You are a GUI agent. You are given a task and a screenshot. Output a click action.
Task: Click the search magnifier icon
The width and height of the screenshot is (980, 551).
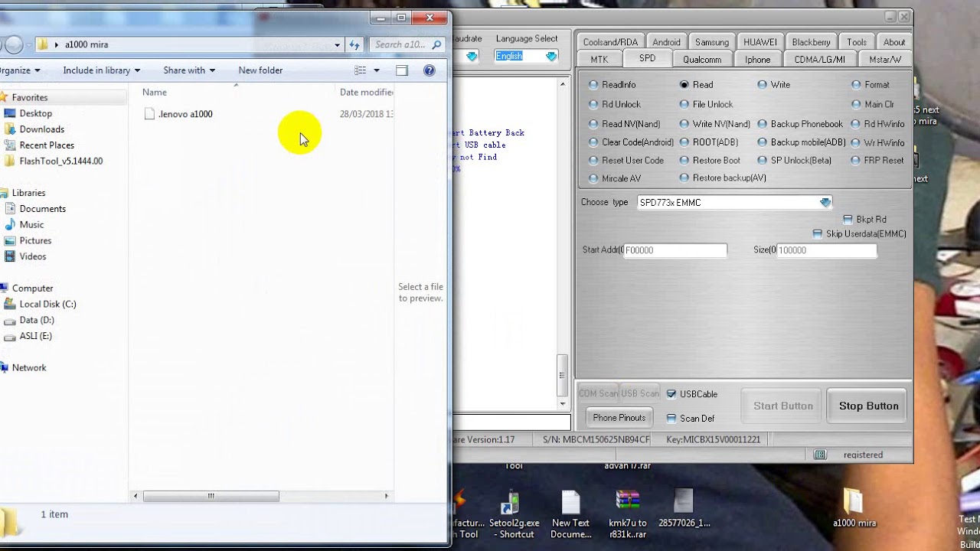coord(437,45)
